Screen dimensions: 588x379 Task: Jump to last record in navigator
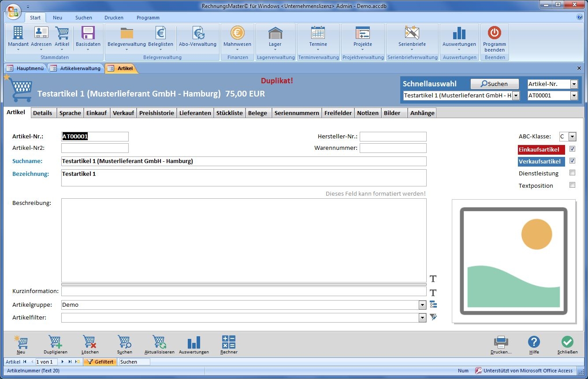coord(70,362)
